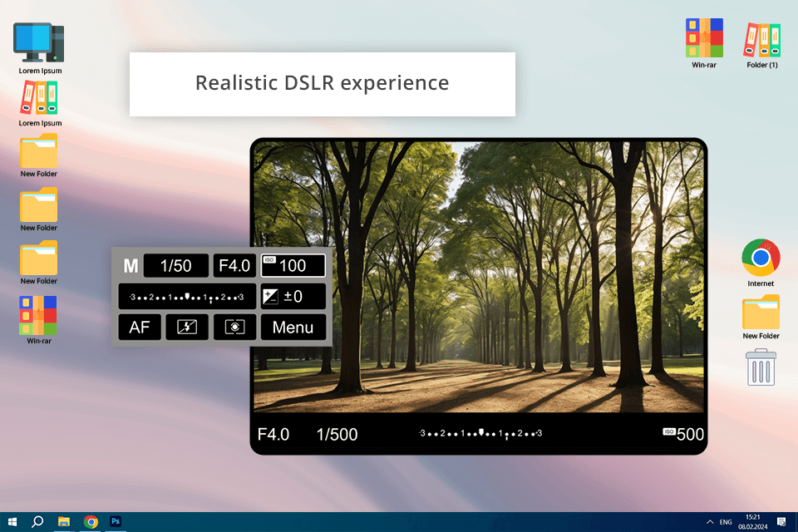Viewport: 798px width, 532px height.
Task: Click the M shooting mode indicator
Action: (131, 266)
